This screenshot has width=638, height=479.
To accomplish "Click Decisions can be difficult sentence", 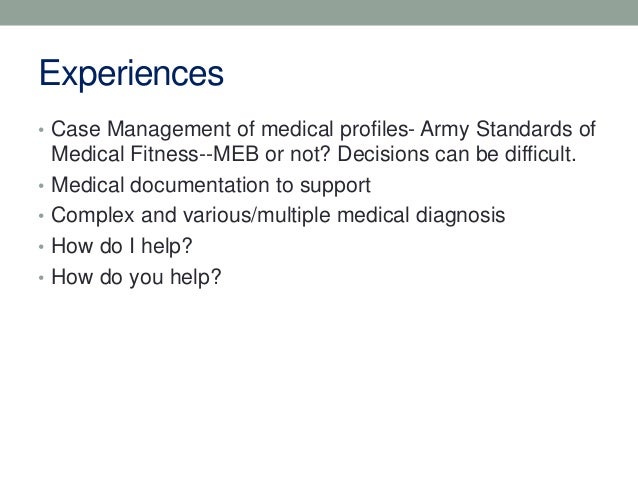I will coord(457,154).
